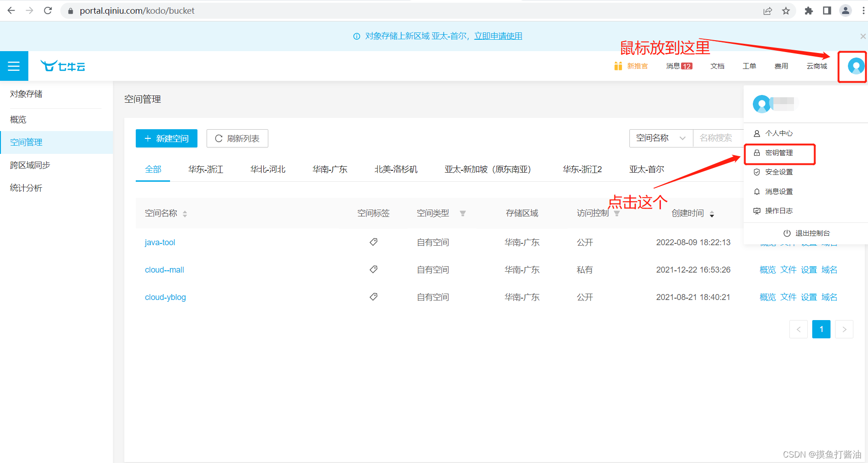The width and height of the screenshot is (868, 463).
Task: Go back in browser history
Action: click(11, 11)
